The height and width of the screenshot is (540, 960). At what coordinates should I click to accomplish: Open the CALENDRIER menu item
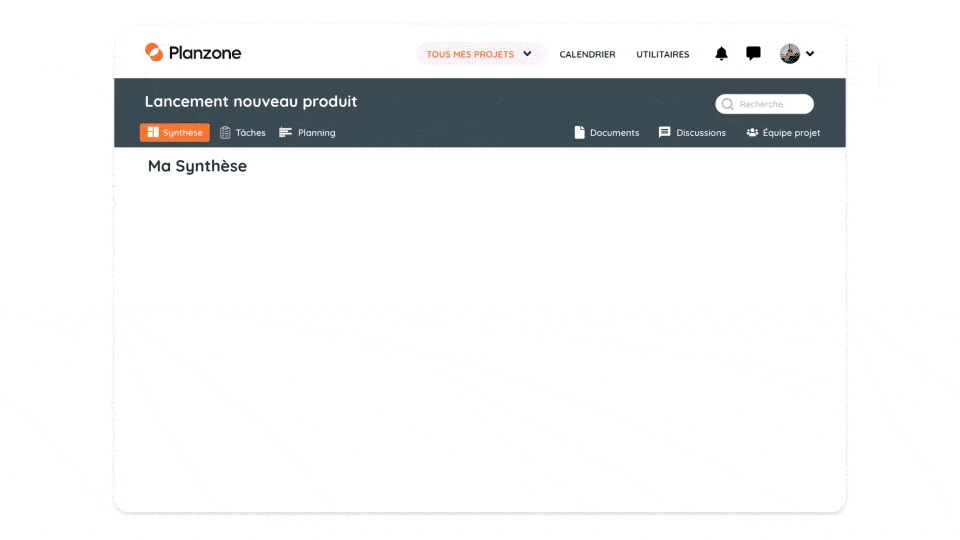point(587,54)
